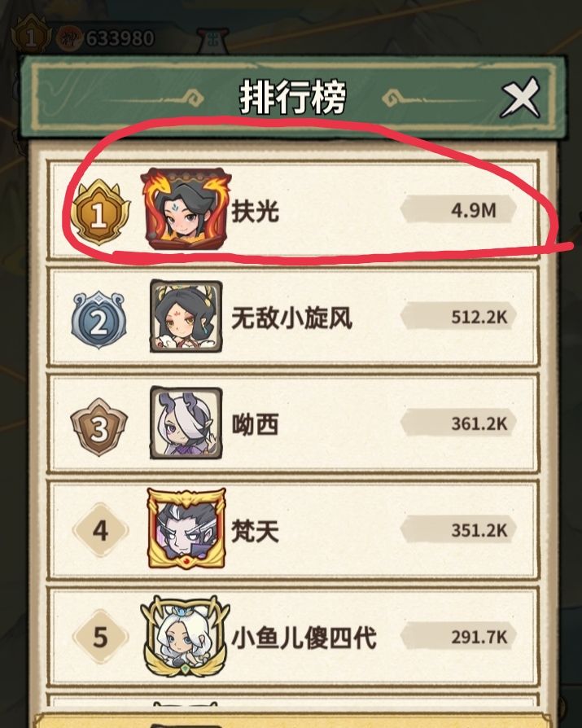Screen dimensions: 582x728
Task: Select player name 扶光
Action: 256,211
